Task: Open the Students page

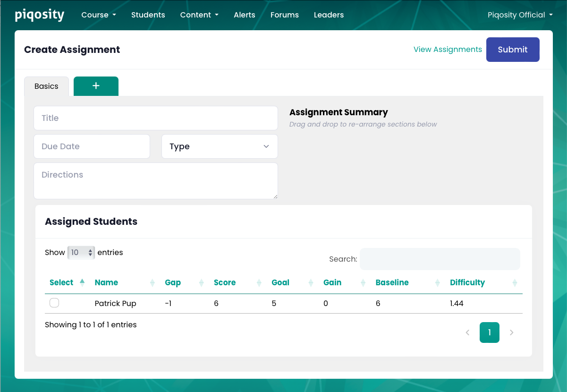Action: pyautogui.click(x=148, y=15)
